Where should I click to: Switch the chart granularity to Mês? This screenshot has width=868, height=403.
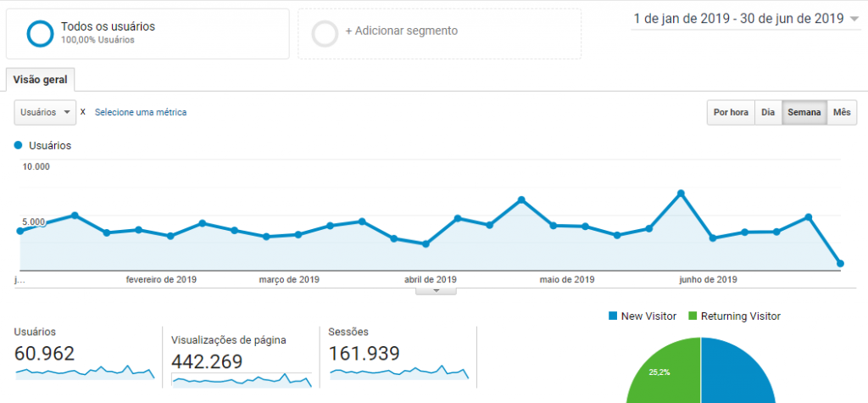point(842,113)
